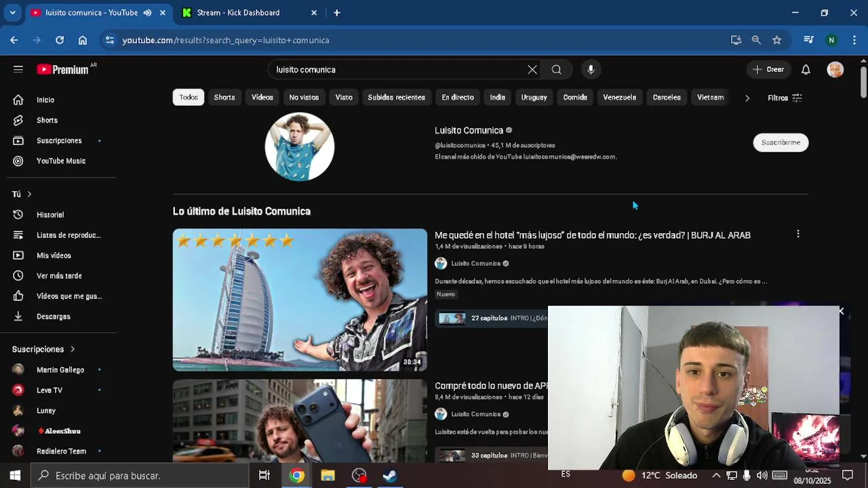This screenshot has width=868, height=488.
Task: Select the Shorts filter chip
Action: pyautogui.click(x=224, y=97)
